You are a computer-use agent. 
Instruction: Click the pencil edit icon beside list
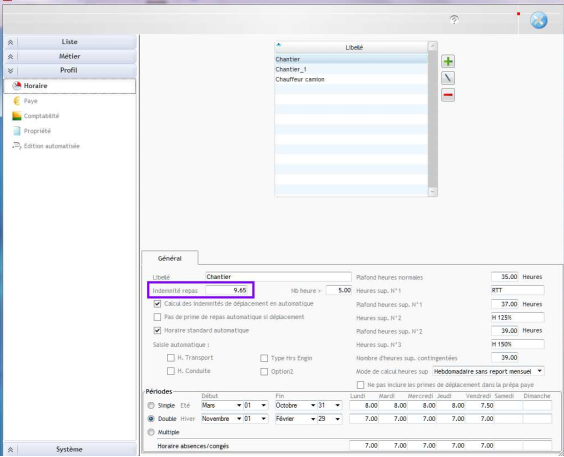pos(448,78)
